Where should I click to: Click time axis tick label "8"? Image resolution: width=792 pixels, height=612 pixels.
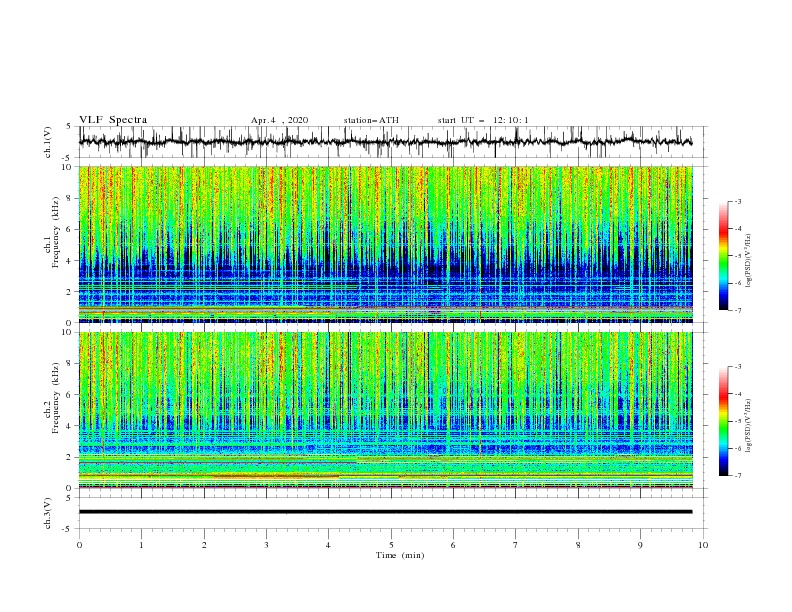pyautogui.click(x=578, y=545)
